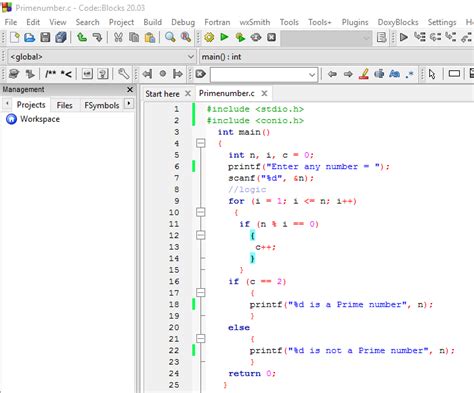Redo the last edit
This screenshot has height=393, width=474.
tap(97, 37)
